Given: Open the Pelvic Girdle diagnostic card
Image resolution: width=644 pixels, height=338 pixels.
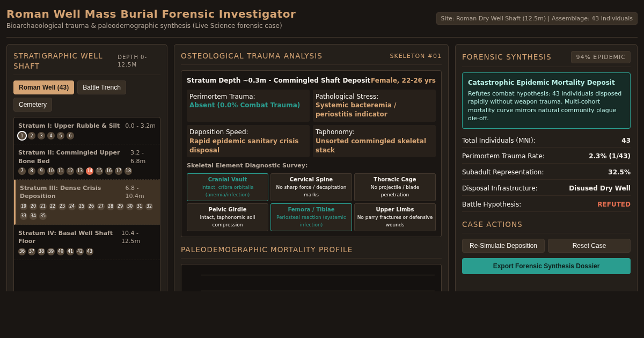Looking at the screenshot, I should pos(228,217).
